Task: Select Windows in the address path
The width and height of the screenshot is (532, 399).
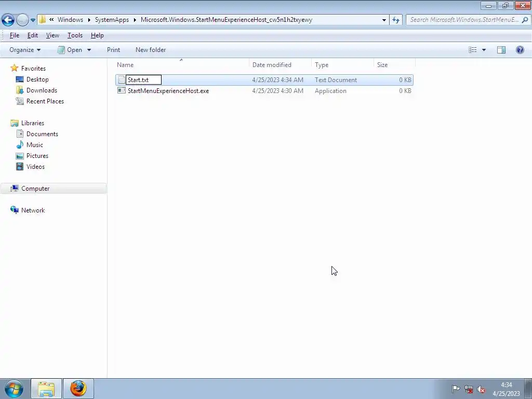Action: (x=70, y=20)
